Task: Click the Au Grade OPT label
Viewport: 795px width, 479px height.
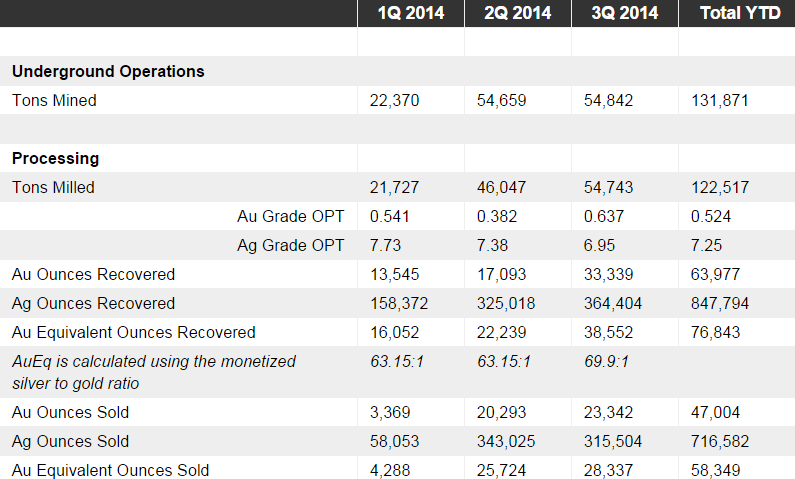Action: click(290, 216)
